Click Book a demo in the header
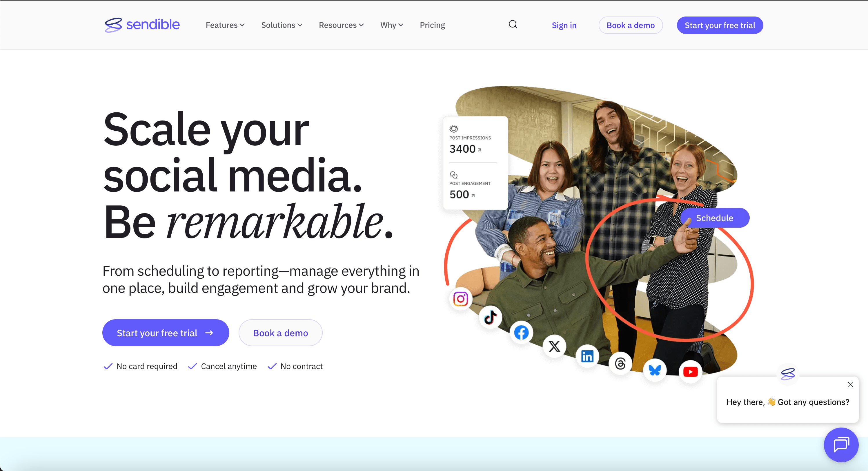 (x=631, y=25)
